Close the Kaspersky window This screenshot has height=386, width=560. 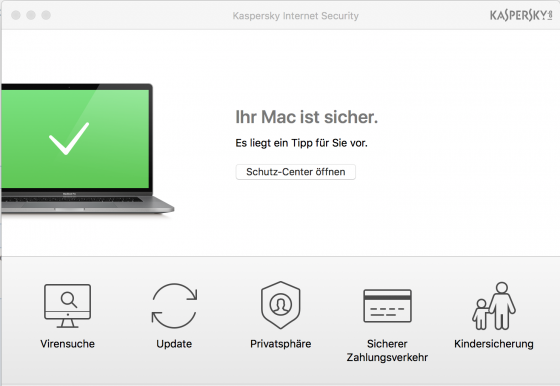click(16, 15)
